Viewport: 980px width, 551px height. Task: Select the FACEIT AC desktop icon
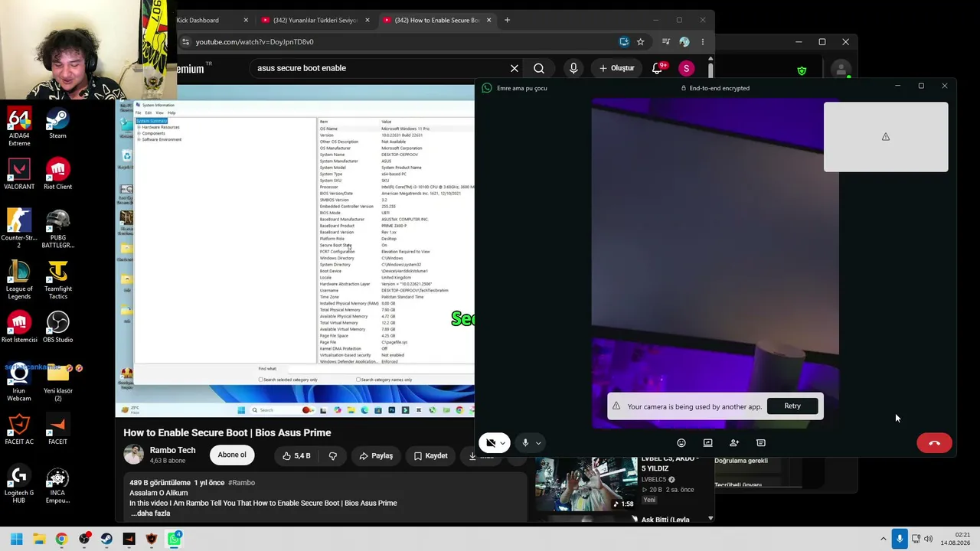coord(19,429)
